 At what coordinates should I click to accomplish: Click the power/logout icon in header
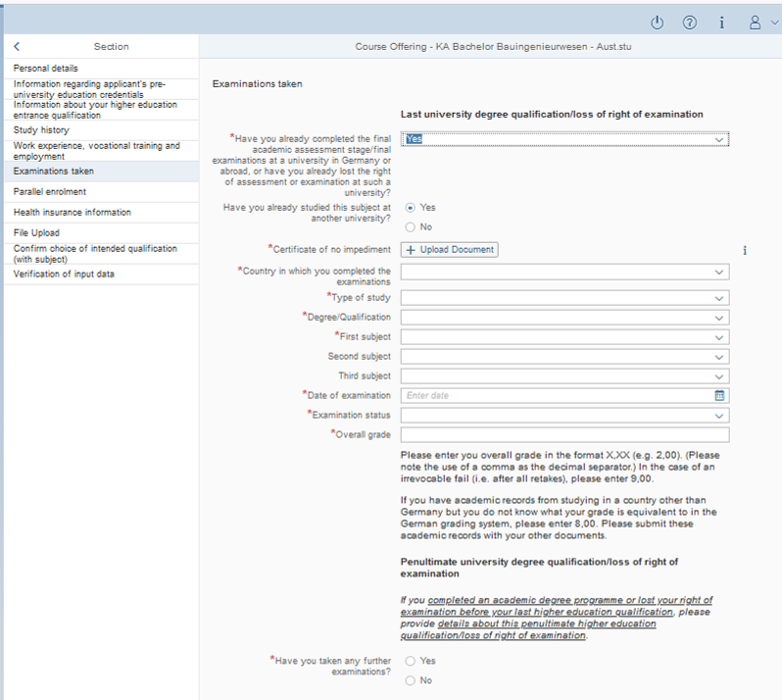pos(658,23)
